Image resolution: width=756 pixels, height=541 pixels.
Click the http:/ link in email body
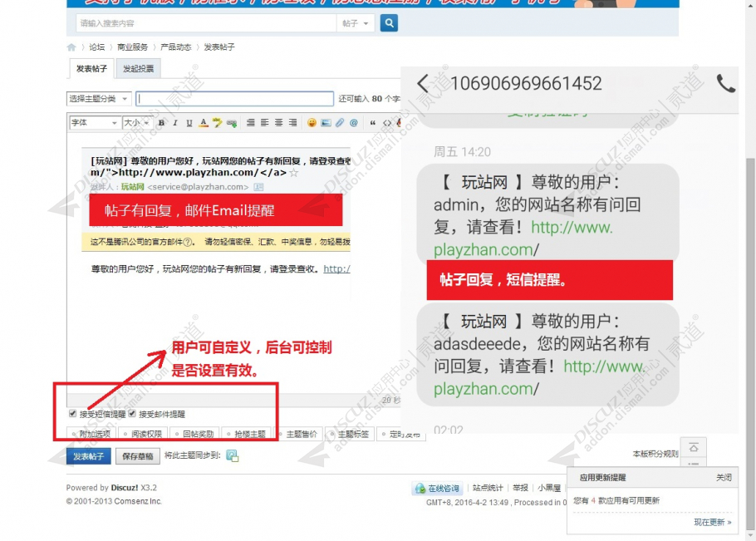pos(336,269)
